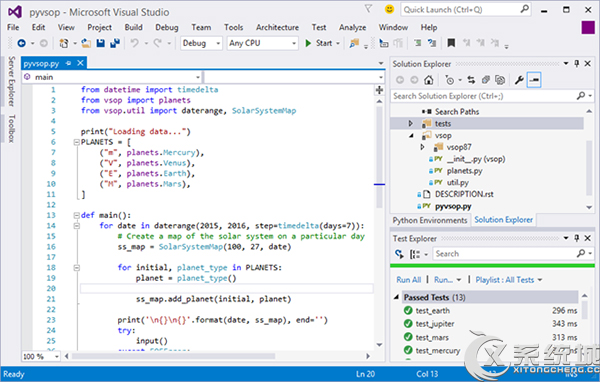Click the Save All icon
This screenshot has height=382, width=600.
[115, 43]
